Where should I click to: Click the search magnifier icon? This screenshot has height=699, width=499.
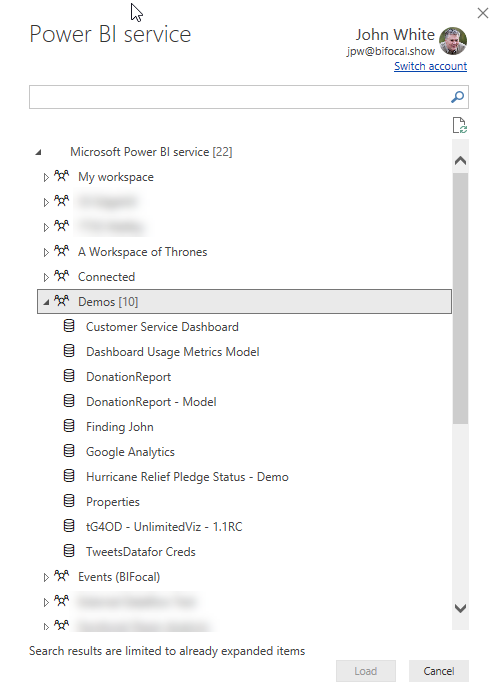(458, 97)
